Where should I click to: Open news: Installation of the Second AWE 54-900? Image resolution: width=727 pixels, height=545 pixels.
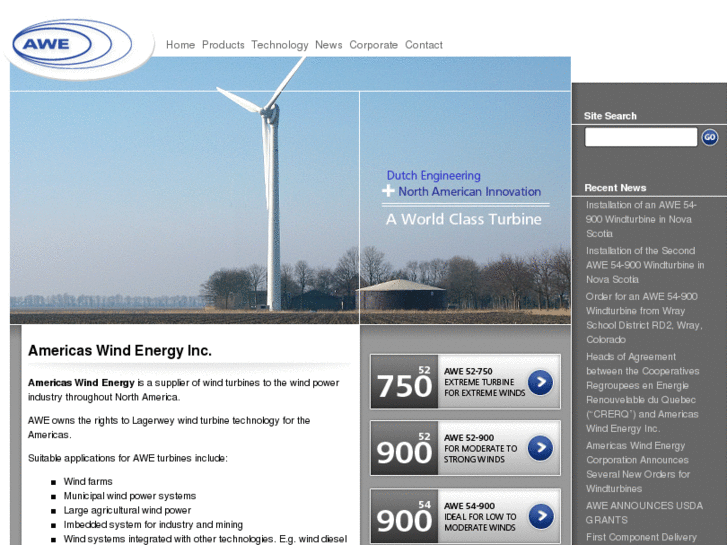tap(645, 265)
